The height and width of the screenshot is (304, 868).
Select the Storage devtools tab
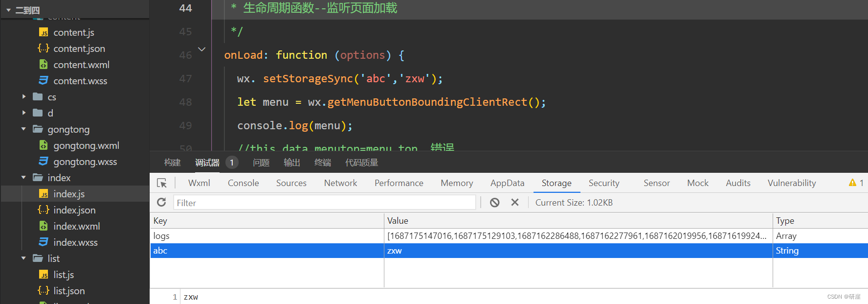point(556,183)
